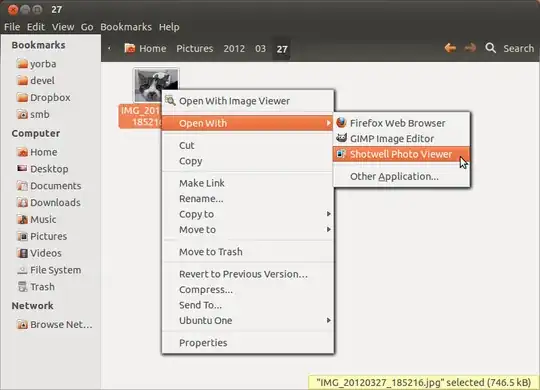Click the magnifier Search icon
The width and height of the screenshot is (540, 390).
490,48
